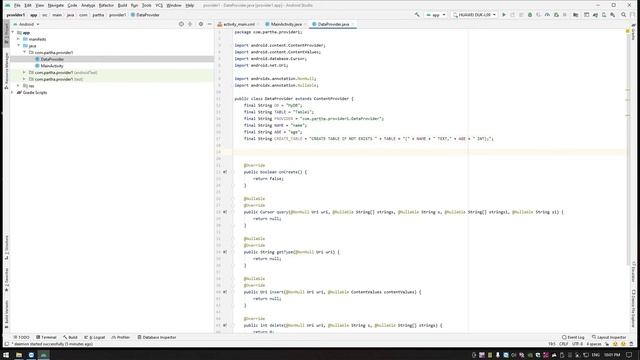
Task: Click the CRLF line separator in status bar
Action: (563, 344)
